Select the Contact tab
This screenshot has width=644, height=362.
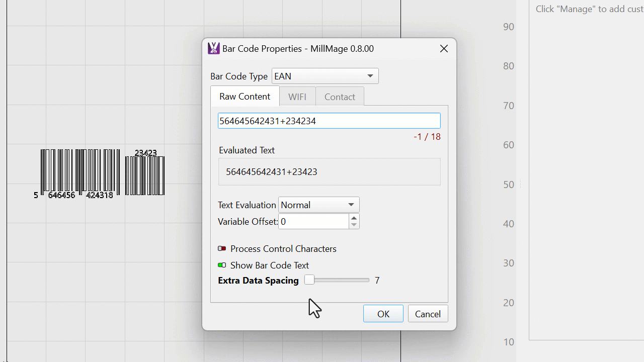[x=340, y=97]
